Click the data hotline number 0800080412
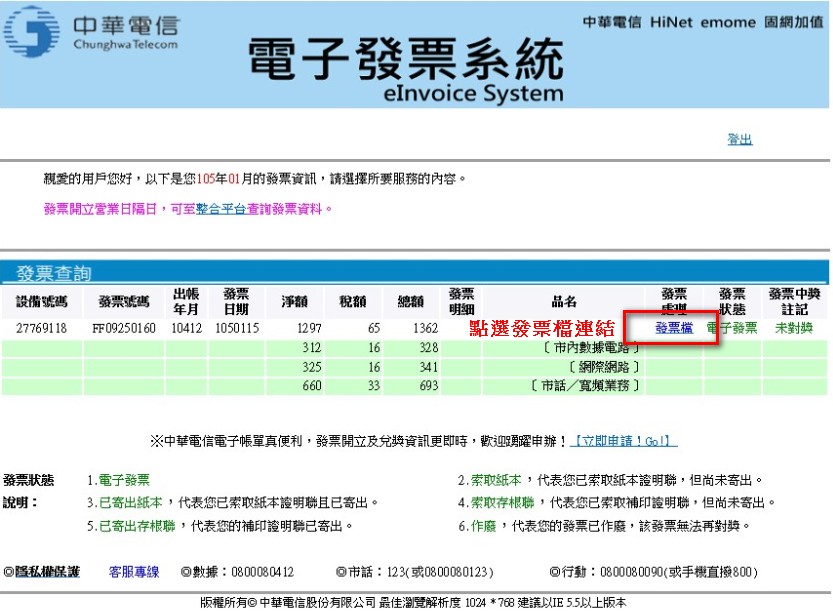Image resolution: width=833 pixels, height=611 pixels. (262, 572)
